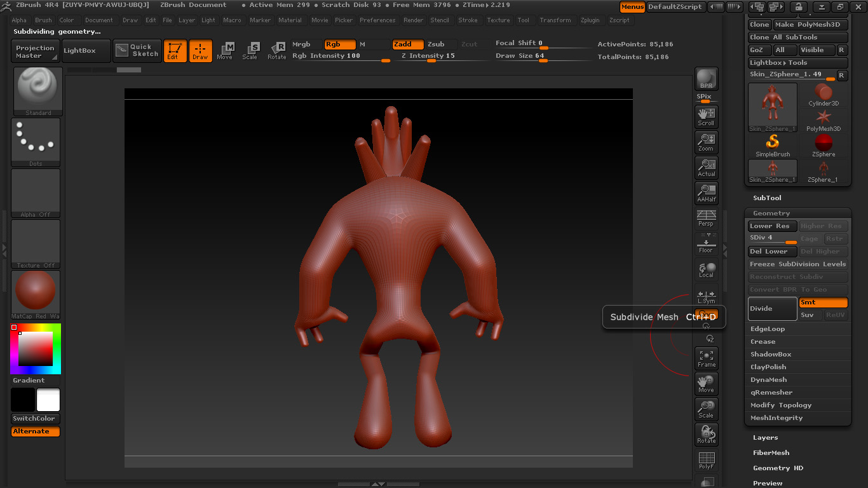Expand the SubTool palette
The height and width of the screenshot is (488, 868).
click(x=767, y=198)
